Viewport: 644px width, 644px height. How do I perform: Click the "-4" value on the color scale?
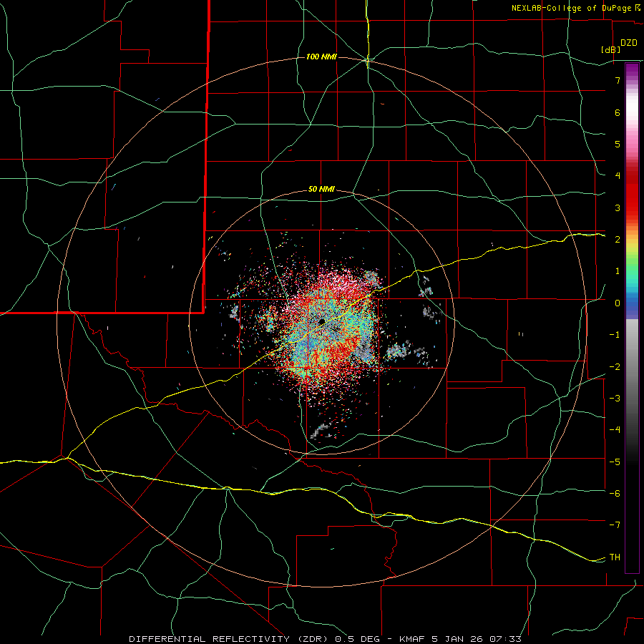coord(615,429)
